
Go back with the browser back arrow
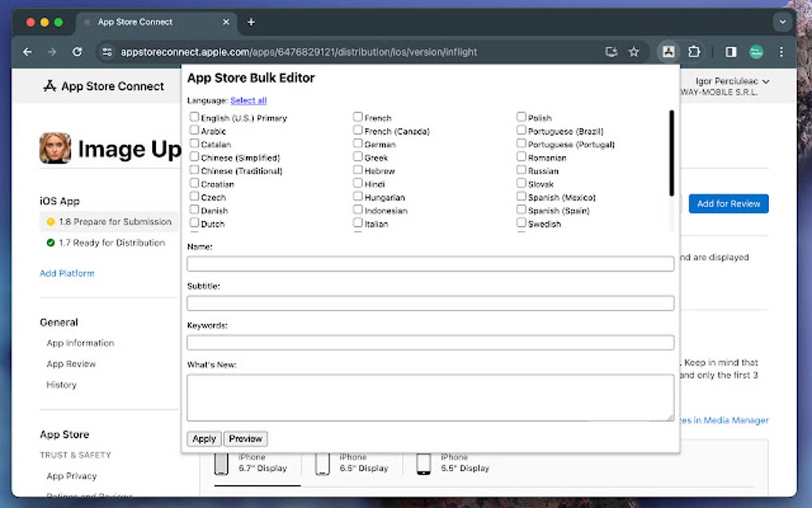click(27, 52)
